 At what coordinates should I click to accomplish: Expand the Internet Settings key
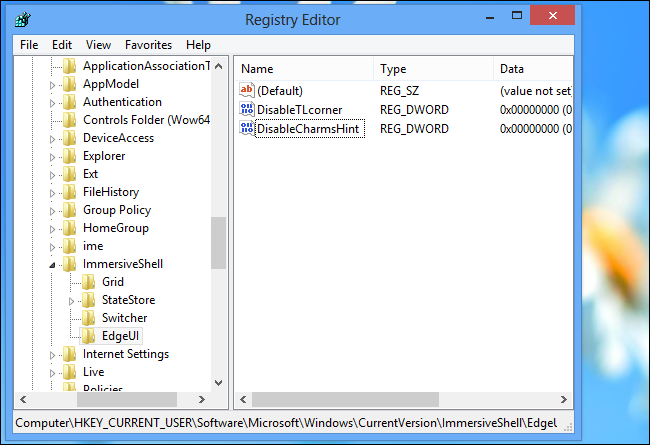click(x=52, y=355)
